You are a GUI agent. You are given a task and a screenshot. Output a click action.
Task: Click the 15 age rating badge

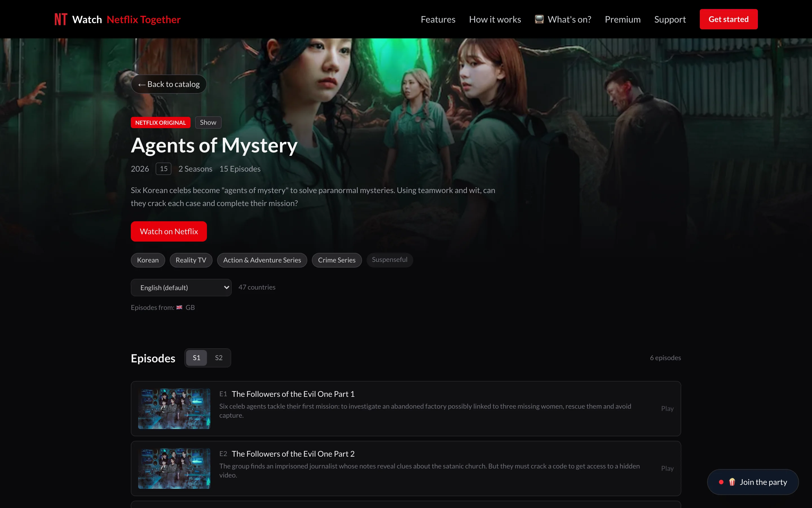click(164, 169)
